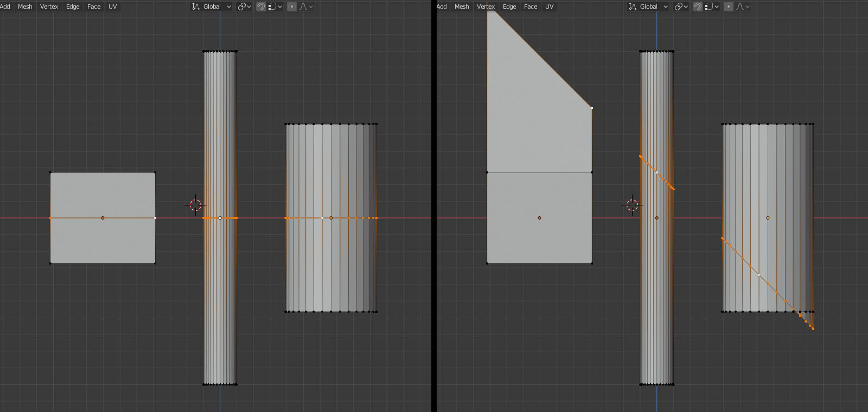Open the Mesh menu in right viewport
This screenshot has height=412, width=868.
tap(462, 7)
